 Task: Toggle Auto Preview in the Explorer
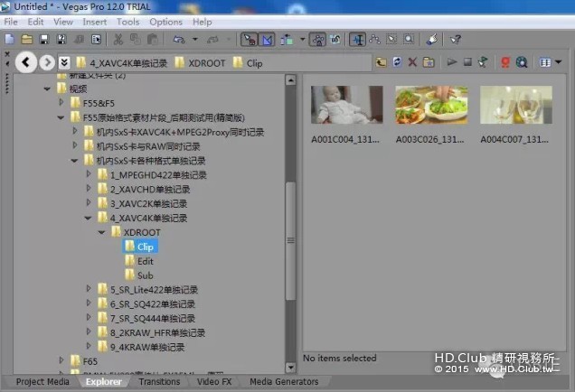click(x=484, y=62)
